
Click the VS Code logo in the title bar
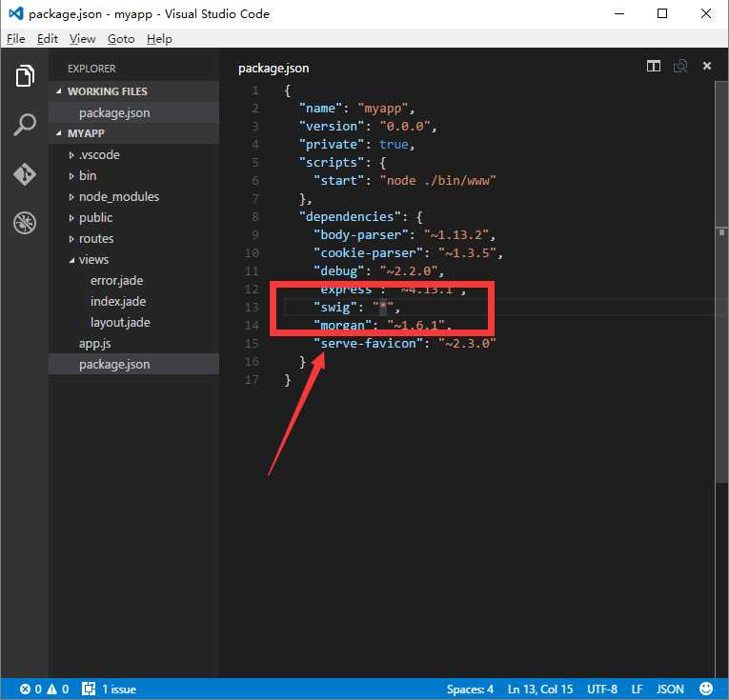coord(15,13)
